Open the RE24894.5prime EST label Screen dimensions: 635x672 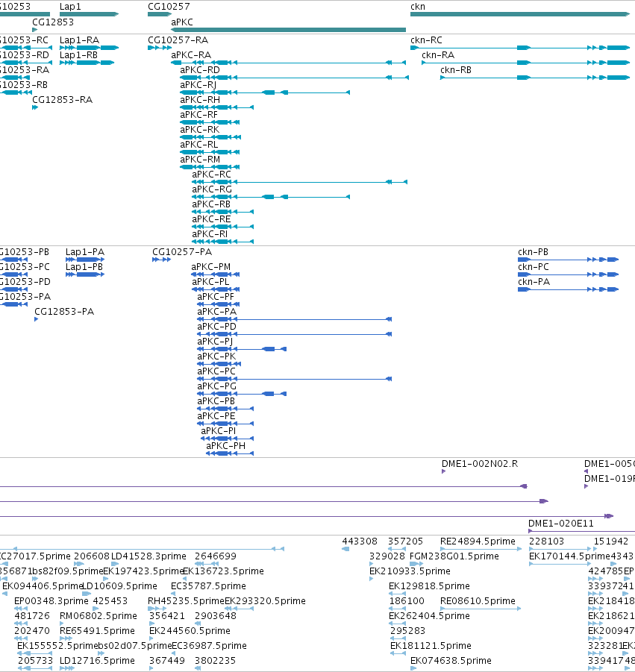coord(478,541)
